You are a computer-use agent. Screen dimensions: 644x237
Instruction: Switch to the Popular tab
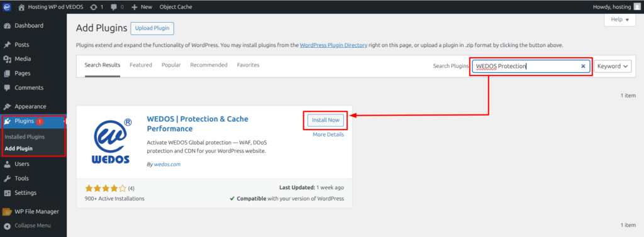pyautogui.click(x=171, y=65)
